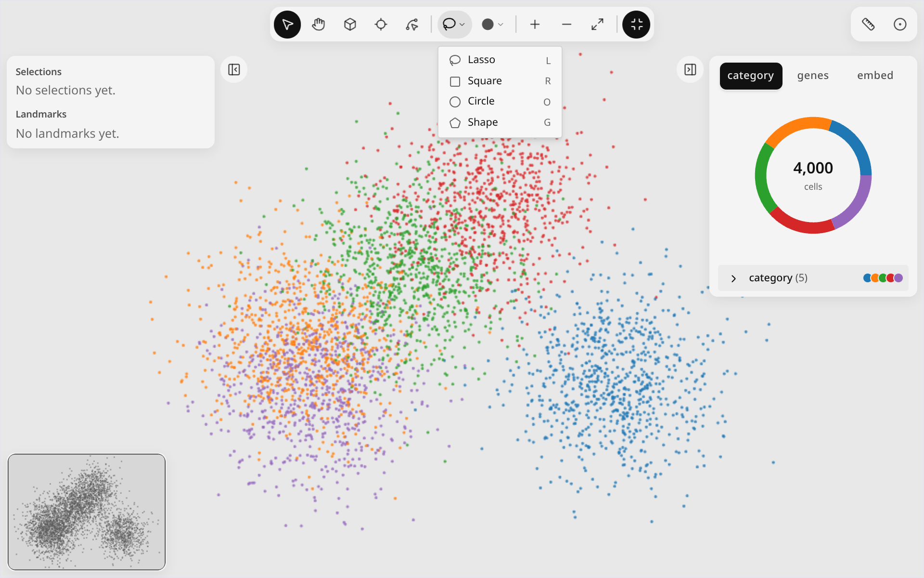Click the "No landmarks yet." text
Screen dimensions: 924x578
pyautogui.click(x=67, y=133)
